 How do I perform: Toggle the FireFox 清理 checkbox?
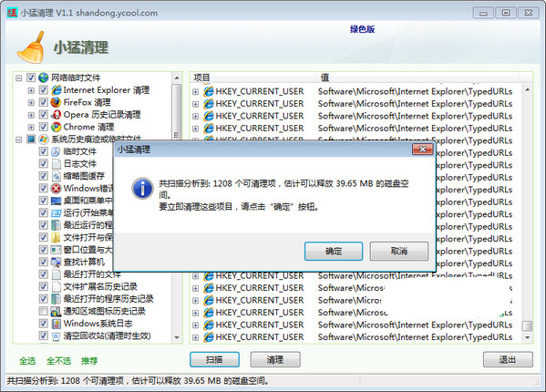(x=43, y=102)
